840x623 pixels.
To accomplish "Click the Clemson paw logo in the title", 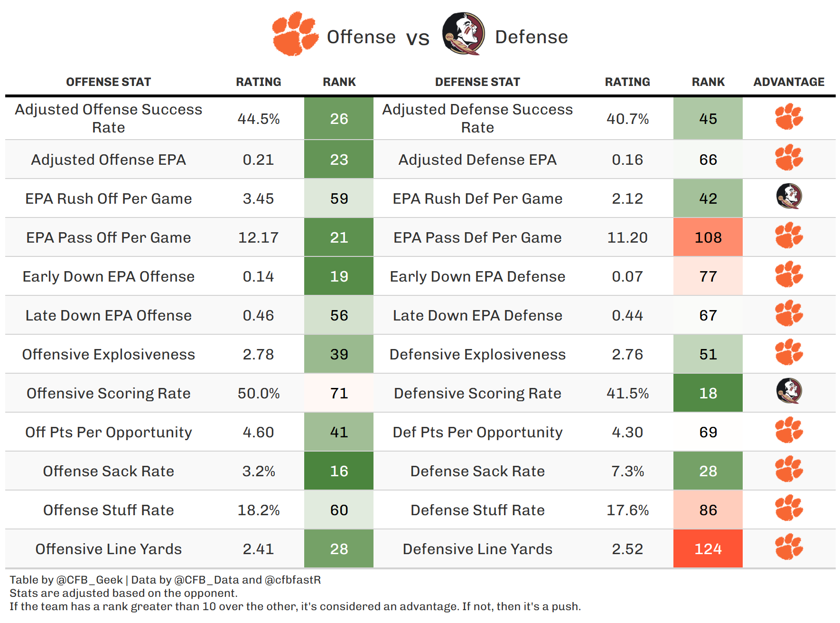I will click(295, 34).
